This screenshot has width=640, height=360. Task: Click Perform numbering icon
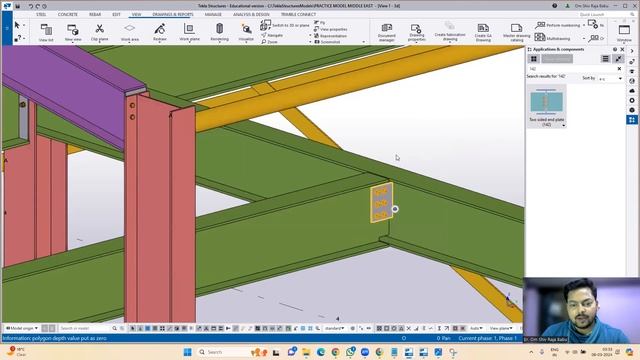pyautogui.click(x=540, y=25)
